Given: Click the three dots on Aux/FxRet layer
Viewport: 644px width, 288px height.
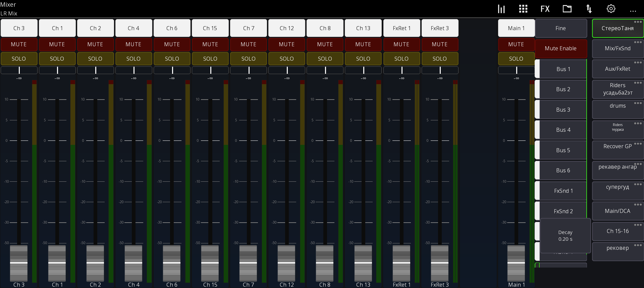Looking at the screenshot, I should 638,63.
